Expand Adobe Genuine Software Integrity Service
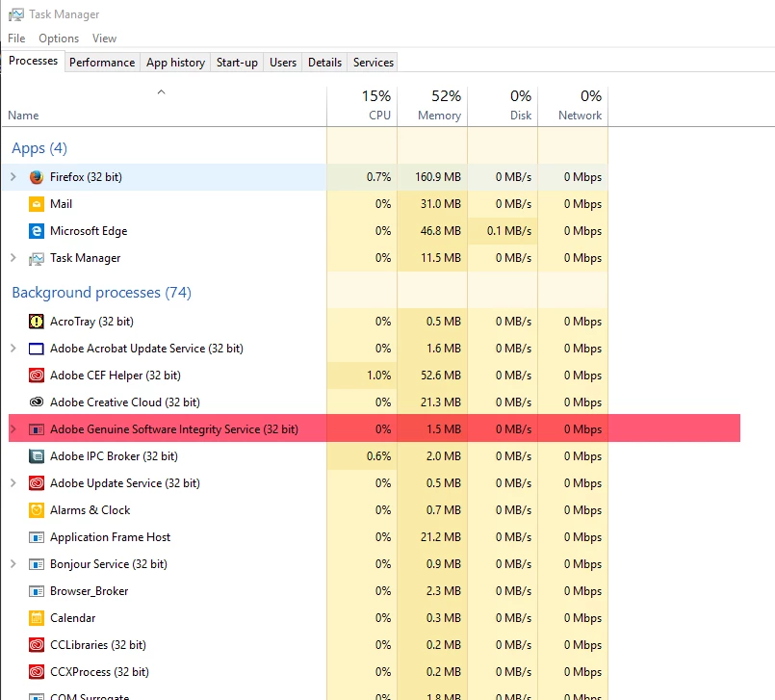Image resolution: width=775 pixels, height=700 pixels. click(x=13, y=429)
